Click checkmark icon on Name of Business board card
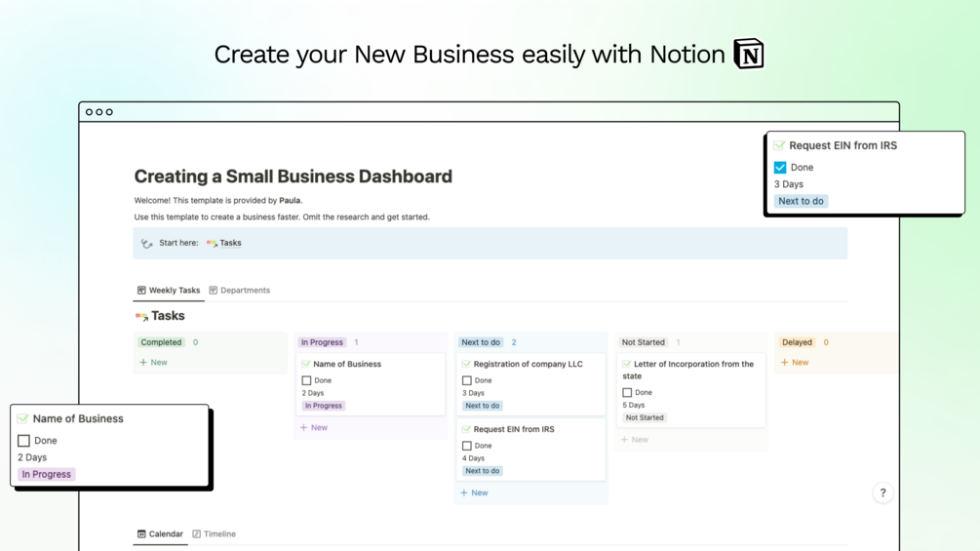The image size is (980, 551). (305, 364)
